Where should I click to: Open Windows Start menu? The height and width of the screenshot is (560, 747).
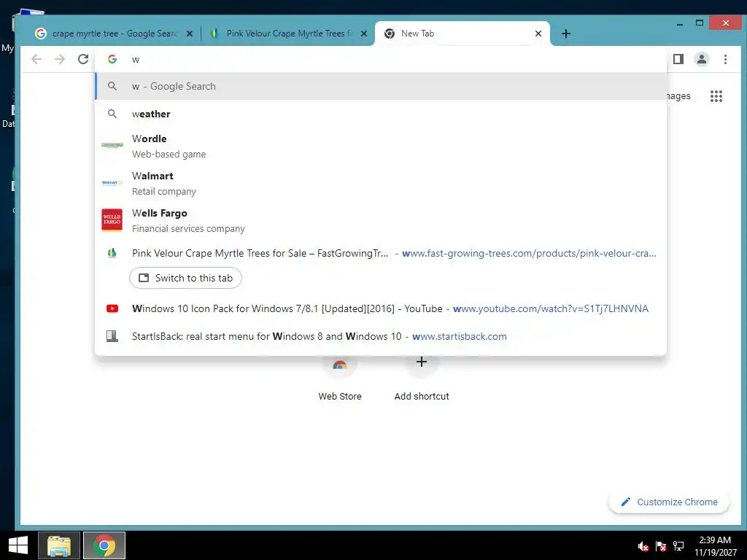(18, 545)
